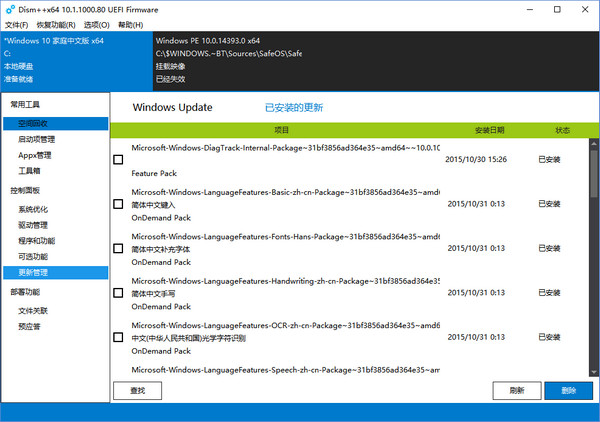Screen dimensions: 600x422
Task: Open Appx管理 section
Action: tap(34, 155)
